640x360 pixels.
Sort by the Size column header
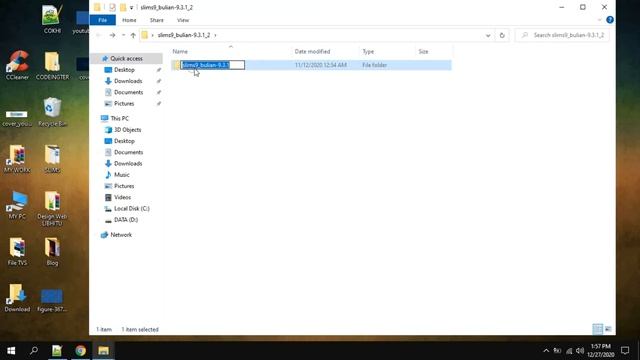pyautogui.click(x=423, y=51)
